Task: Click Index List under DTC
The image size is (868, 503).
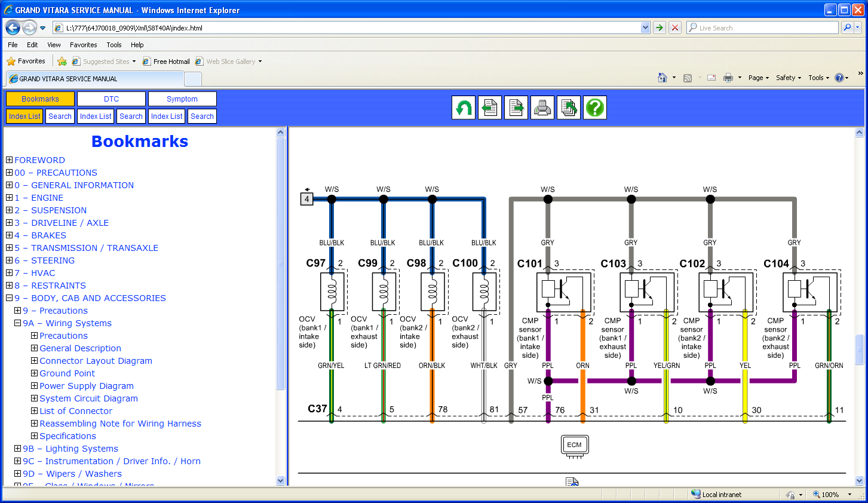Action: click(x=96, y=116)
